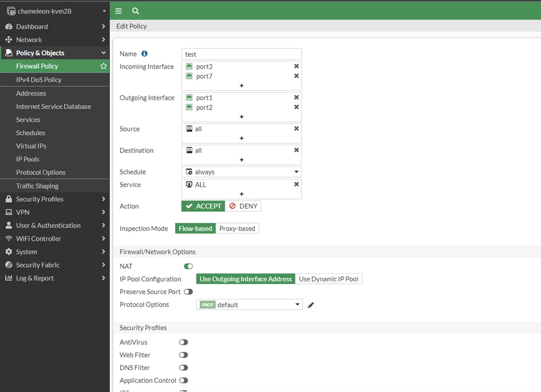Expand the Dashboard menu chevron
Image resolution: width=541 pixels, height=392 pixels.
tap(103, 26)
